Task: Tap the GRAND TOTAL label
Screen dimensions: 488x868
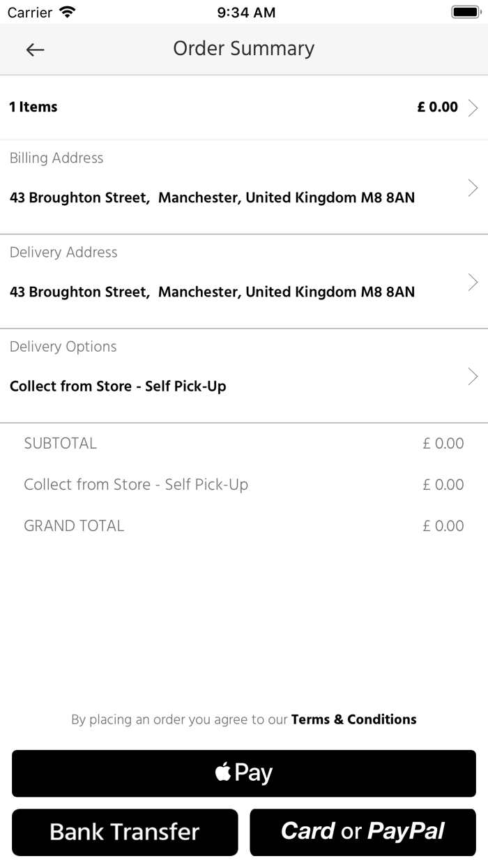Action: pyautogui.click(x=74, y=526)
